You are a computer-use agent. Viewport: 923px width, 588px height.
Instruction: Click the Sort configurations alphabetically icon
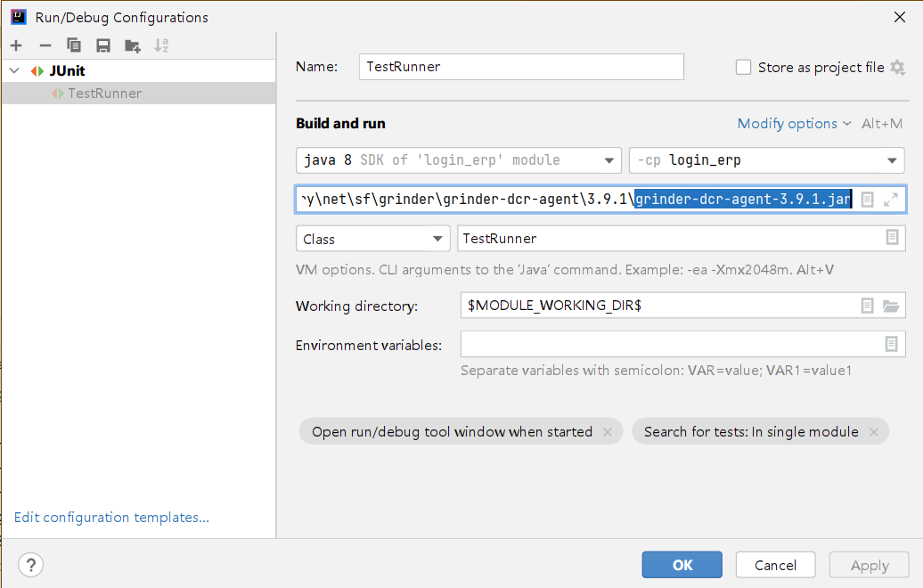tap(161, 45)
